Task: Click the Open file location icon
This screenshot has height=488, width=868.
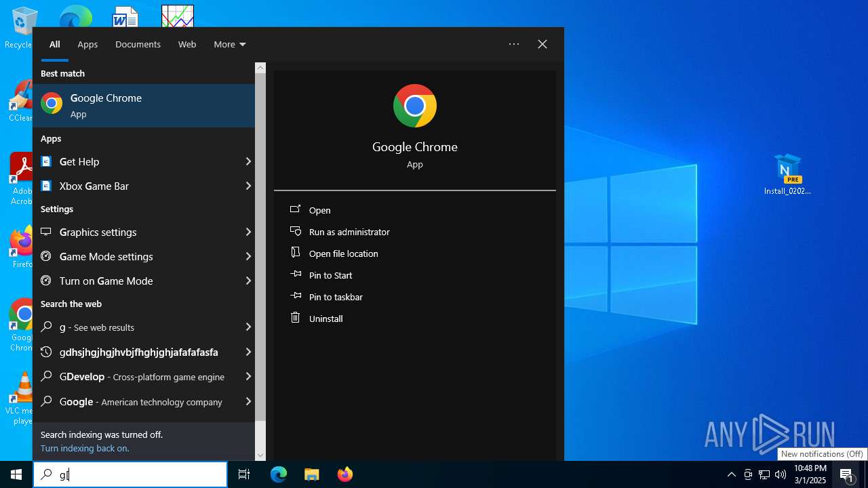Action: [x=295, y=253]
